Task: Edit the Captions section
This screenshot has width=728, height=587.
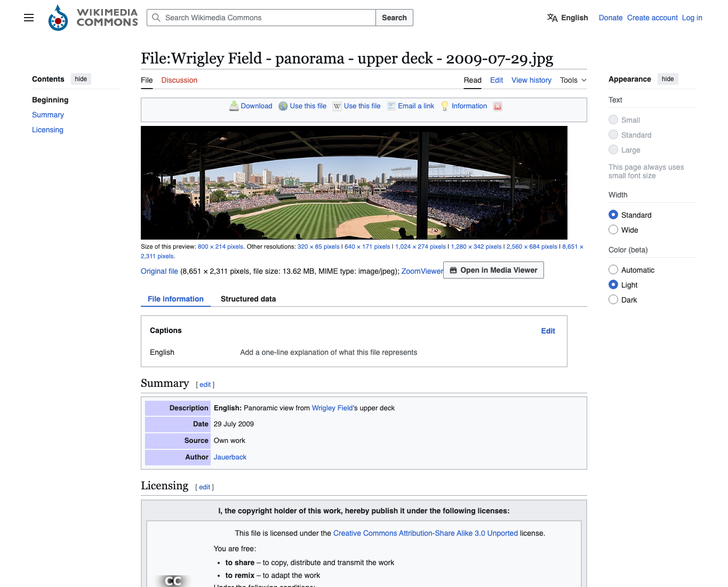Action: [548, 331]
